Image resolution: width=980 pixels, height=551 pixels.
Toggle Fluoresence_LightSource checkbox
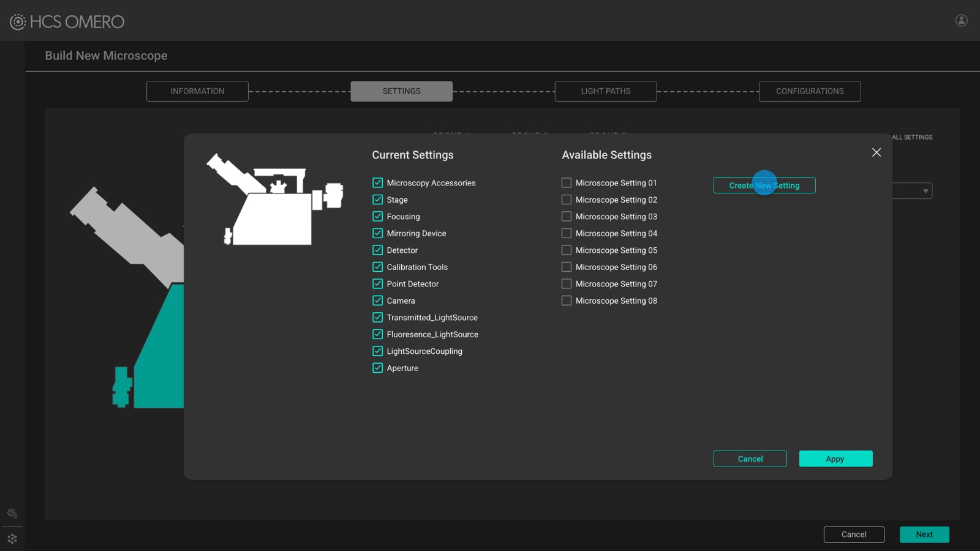click(377, 334)
